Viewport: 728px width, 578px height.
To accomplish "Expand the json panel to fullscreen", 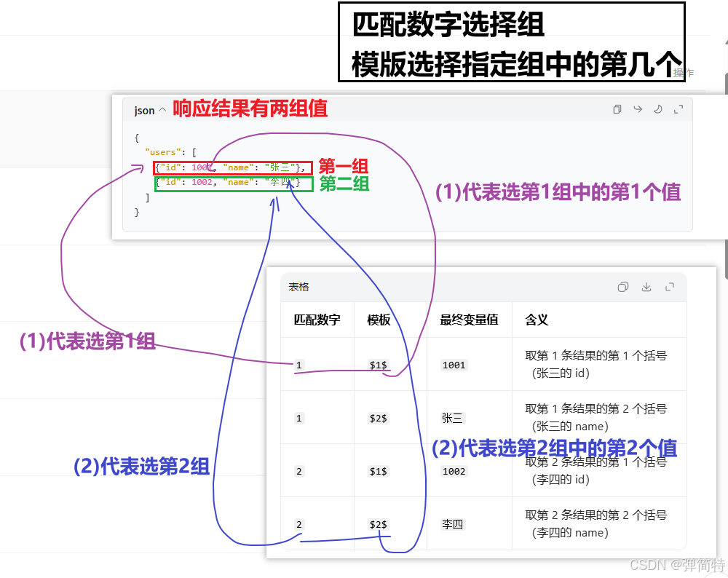I will (x=678, y=109).
